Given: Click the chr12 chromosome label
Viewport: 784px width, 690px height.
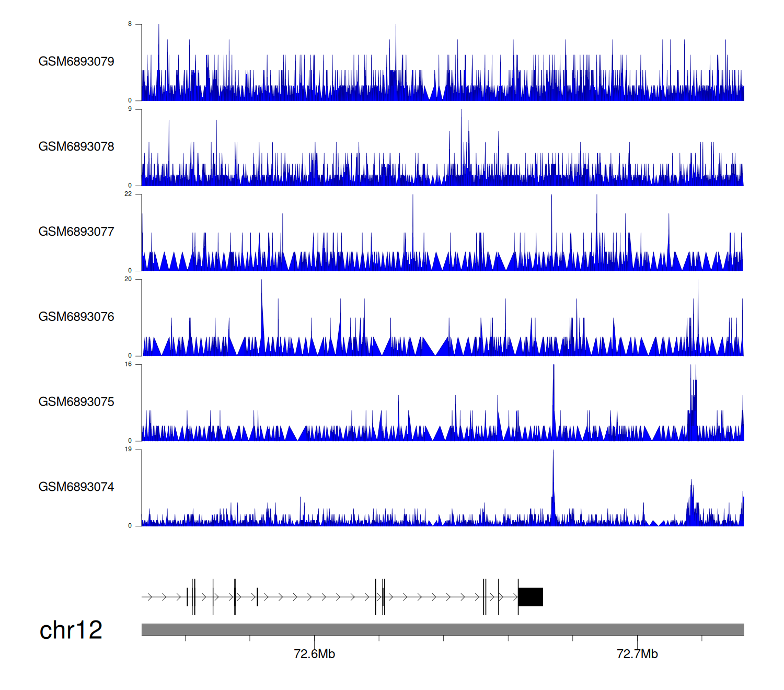Looking at the screenshot, I should 71,630.
